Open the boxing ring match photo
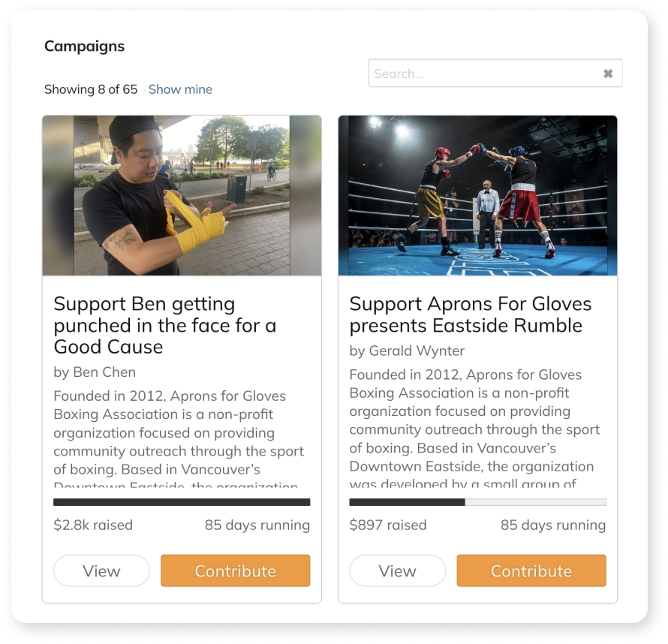 coord(477,195)
